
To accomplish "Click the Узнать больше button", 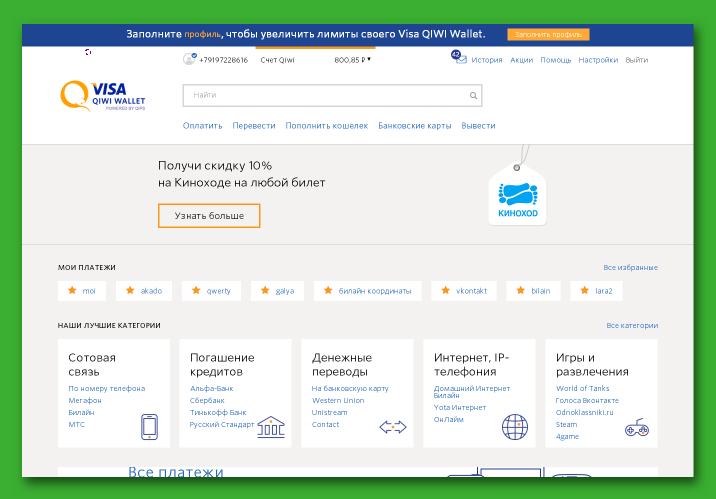I will (209, 215).
